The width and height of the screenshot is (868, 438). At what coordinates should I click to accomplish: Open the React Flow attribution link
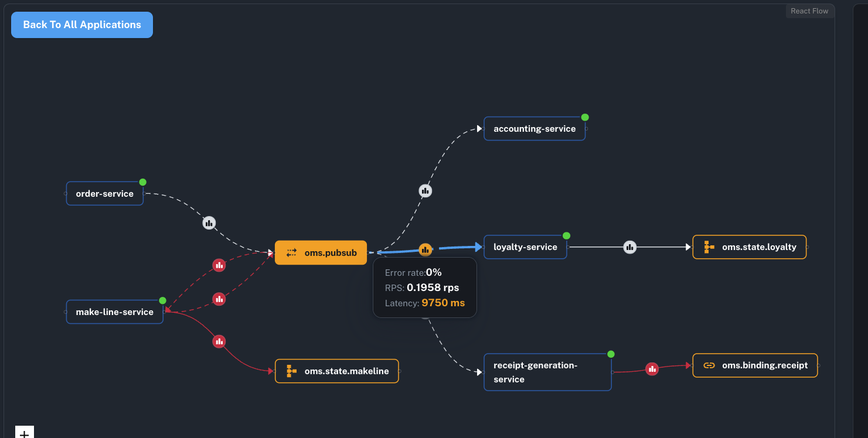(x=809, y=11)
